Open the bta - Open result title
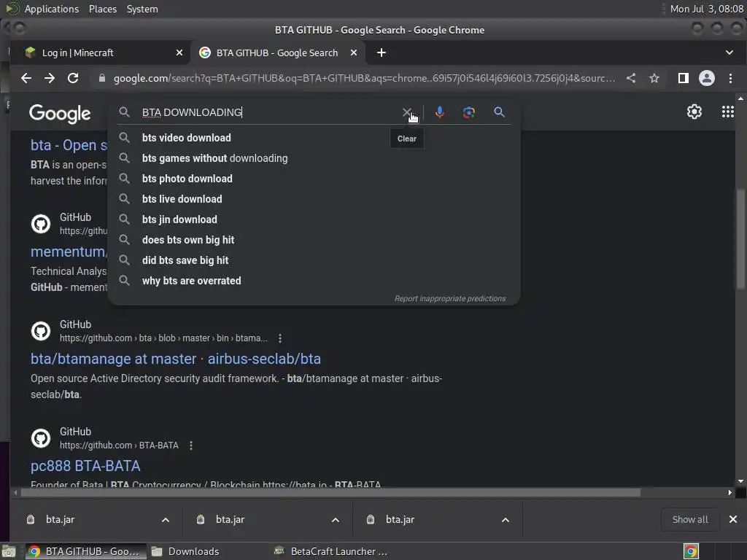747x560 pixels. 69,145
